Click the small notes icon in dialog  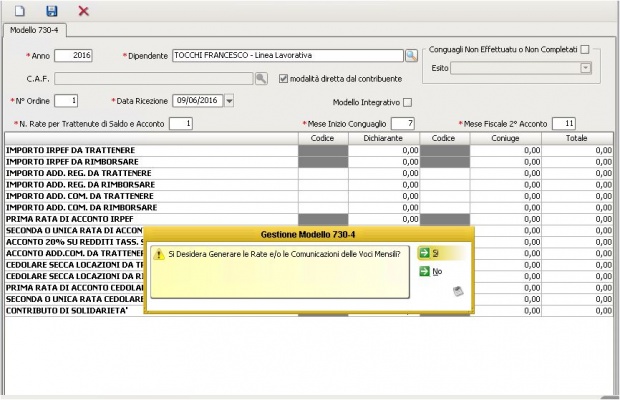457,291
